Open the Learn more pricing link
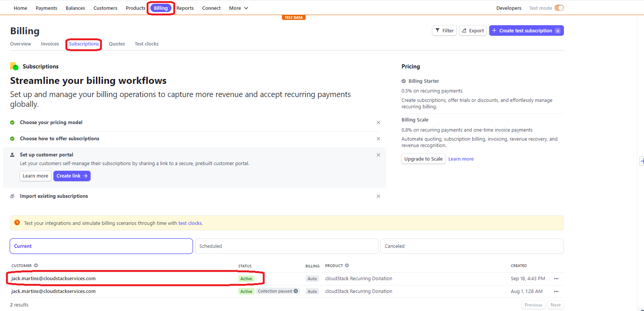The image size is (644, 311). [461, 159]
